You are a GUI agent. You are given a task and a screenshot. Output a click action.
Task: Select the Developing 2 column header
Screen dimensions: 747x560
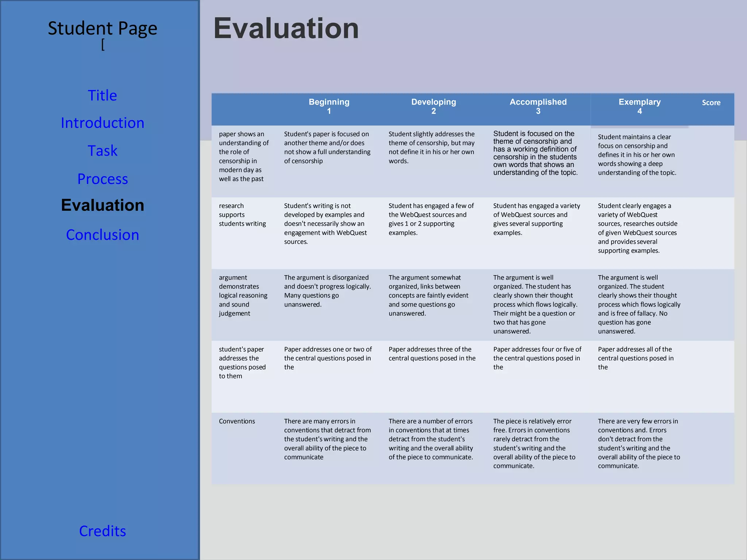[x=434, y=106]
